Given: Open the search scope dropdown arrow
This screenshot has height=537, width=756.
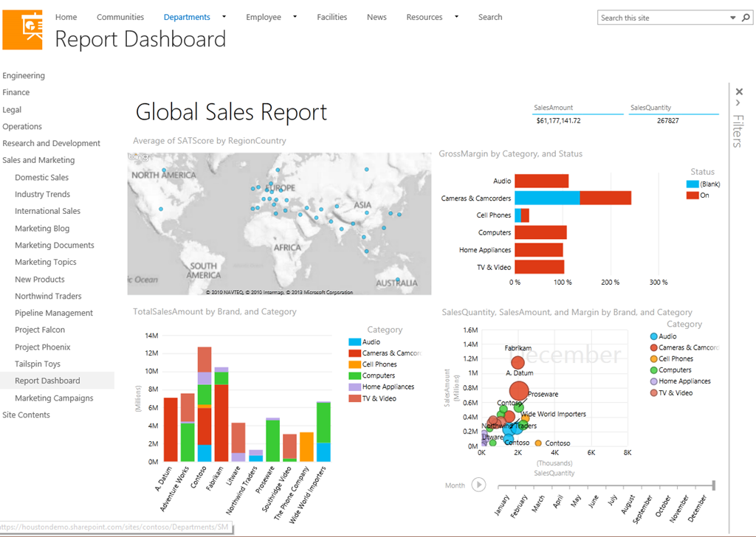Looking at the screenshot, I should click(x=733, y=18).
